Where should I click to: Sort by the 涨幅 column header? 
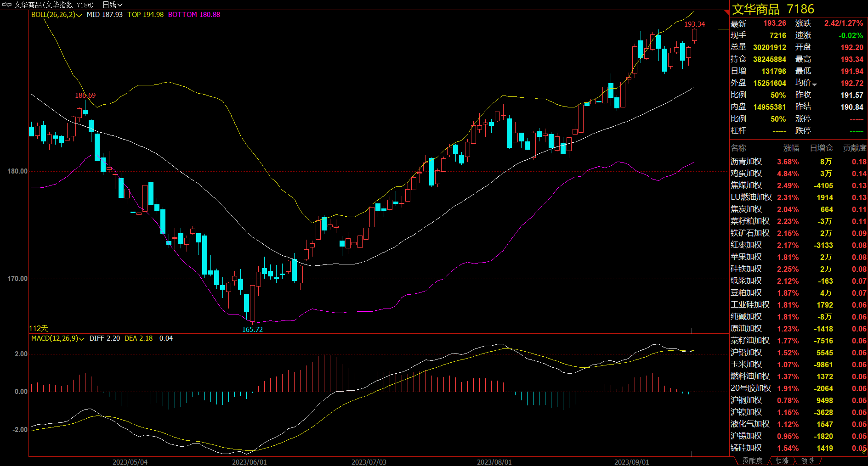tap(791, 148)
